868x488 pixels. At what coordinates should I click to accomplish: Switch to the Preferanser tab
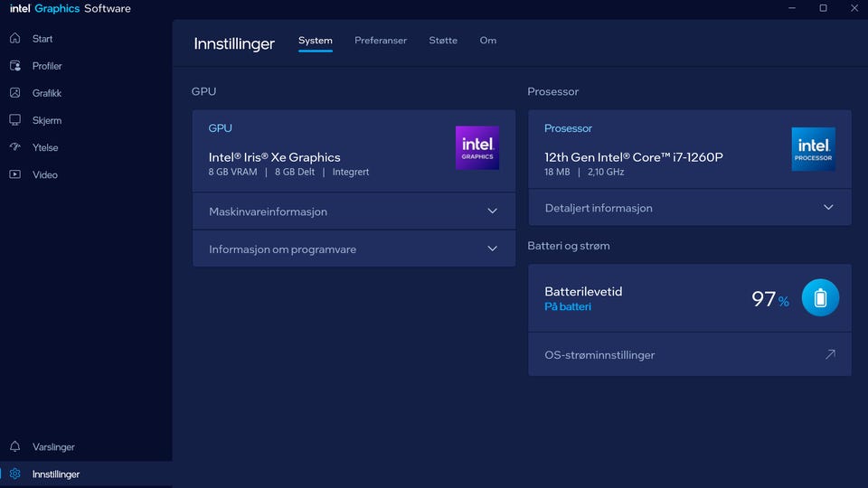(x=381, y=41)
